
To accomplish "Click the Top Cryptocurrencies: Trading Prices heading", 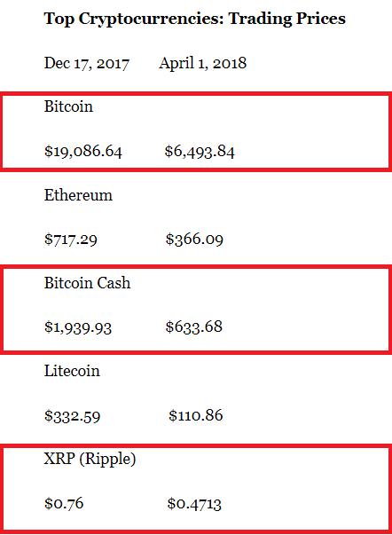I will tap(195, 20).
